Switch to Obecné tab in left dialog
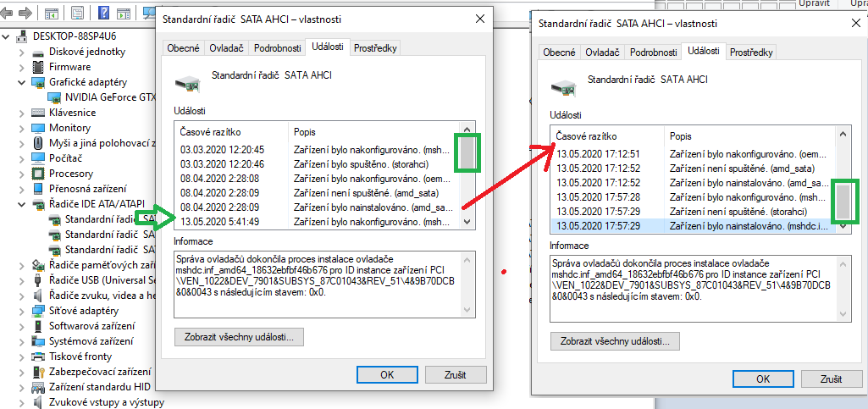The image size is (868, 409). pos(184,48)
